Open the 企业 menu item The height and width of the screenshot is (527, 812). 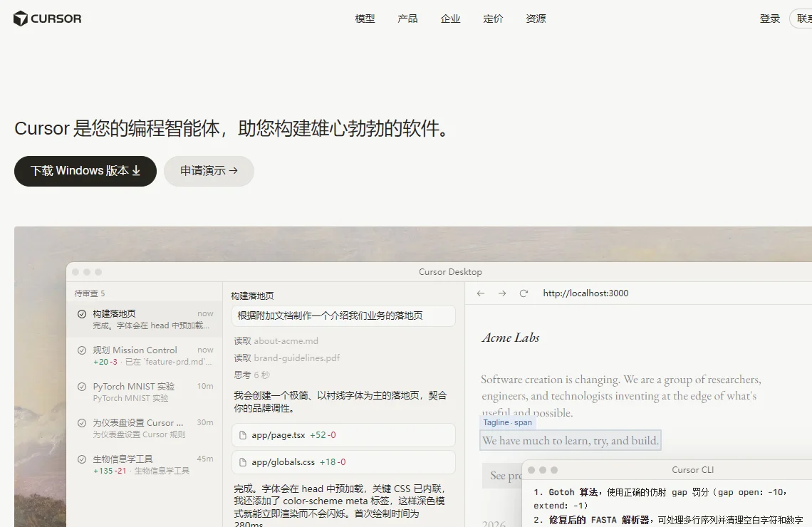(x=450, y=19)
